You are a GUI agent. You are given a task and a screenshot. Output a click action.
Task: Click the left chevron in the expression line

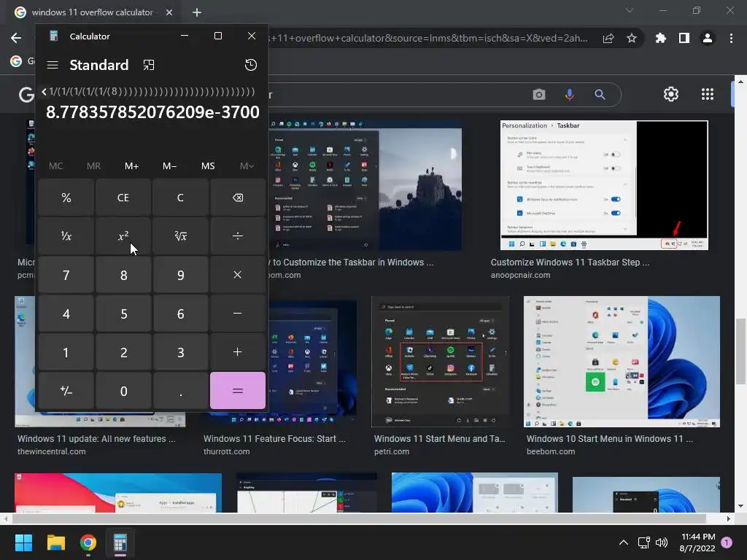pos(44,92)
